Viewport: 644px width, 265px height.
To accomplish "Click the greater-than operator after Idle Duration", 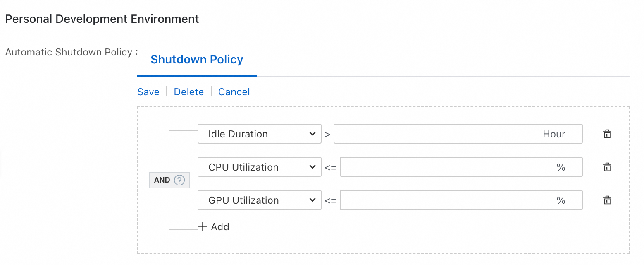I will (x=327, y=135).
